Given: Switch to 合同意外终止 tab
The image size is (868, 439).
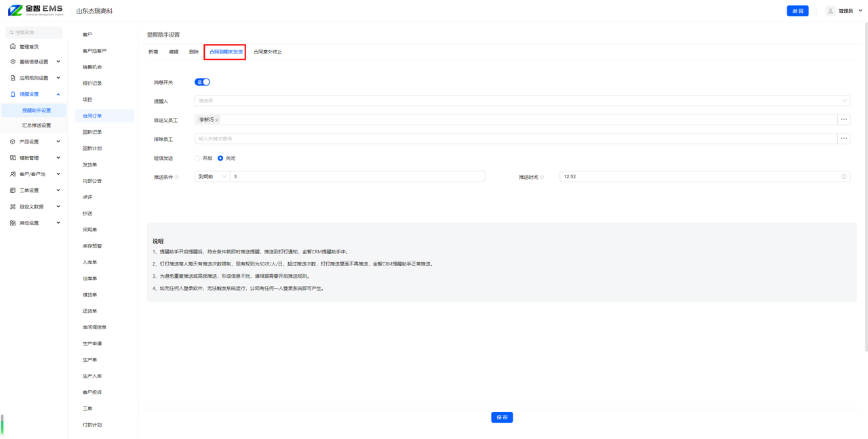Looking at the screenshot, I should [268, 52].
